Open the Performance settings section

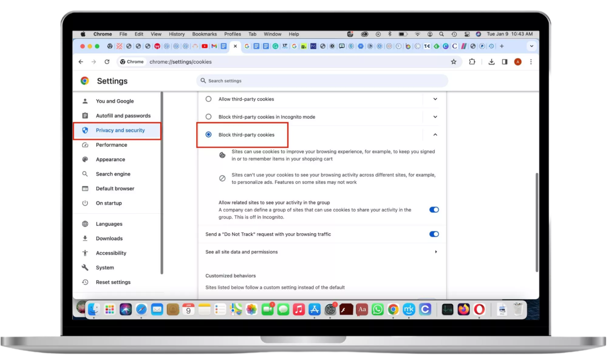pos(111,145)
